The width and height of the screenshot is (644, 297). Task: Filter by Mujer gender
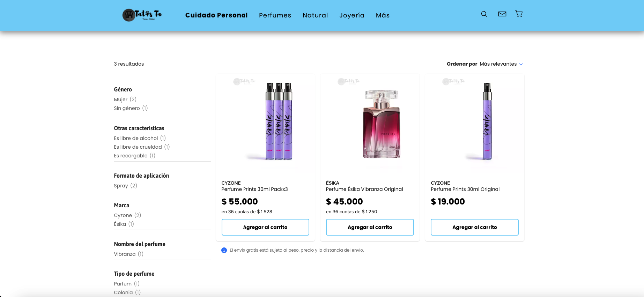click(121, 99)
